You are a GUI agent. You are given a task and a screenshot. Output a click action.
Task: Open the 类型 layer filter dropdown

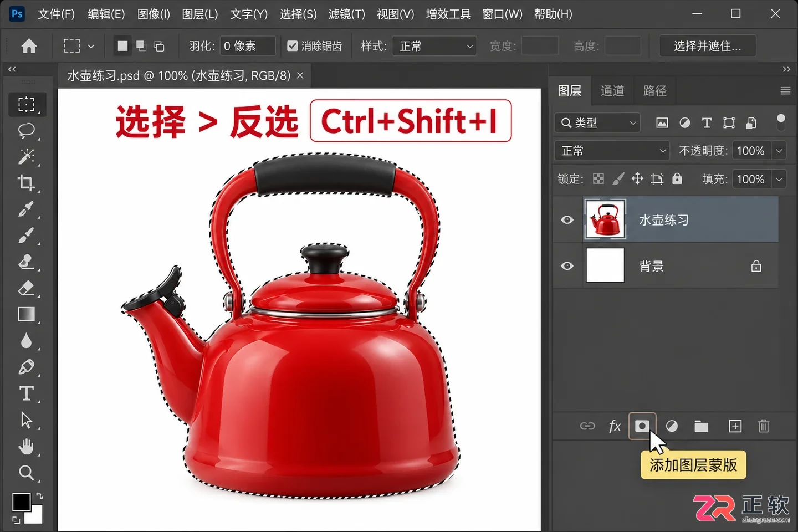coord(597,122)
